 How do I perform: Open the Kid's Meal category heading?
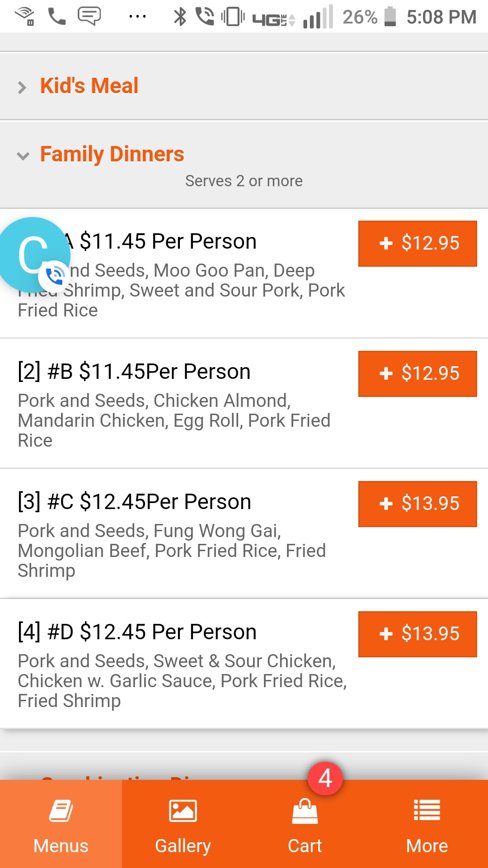(x=89, y=86)
